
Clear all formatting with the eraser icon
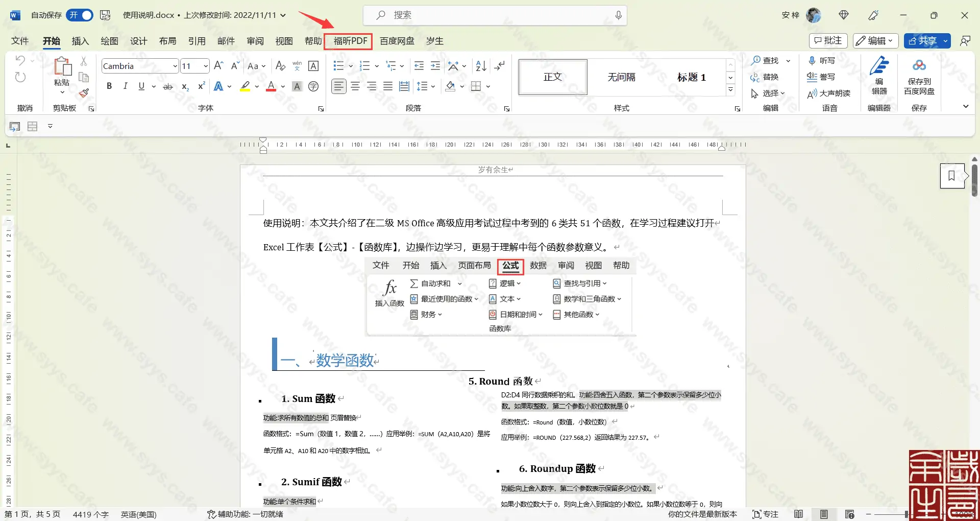point(280,65)
